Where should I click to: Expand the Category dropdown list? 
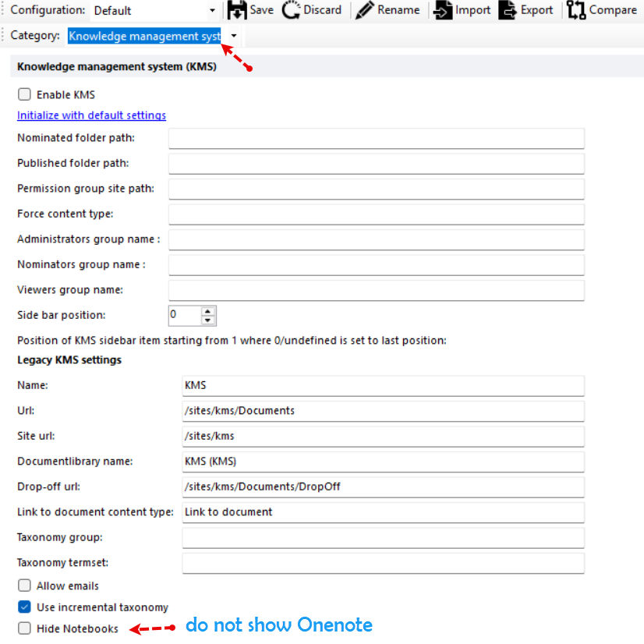(x=233, y=36)
